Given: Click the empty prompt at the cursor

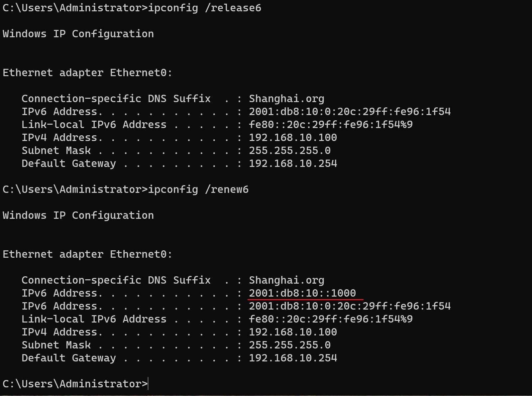Looking at the screenshot, I should (149, 384).
